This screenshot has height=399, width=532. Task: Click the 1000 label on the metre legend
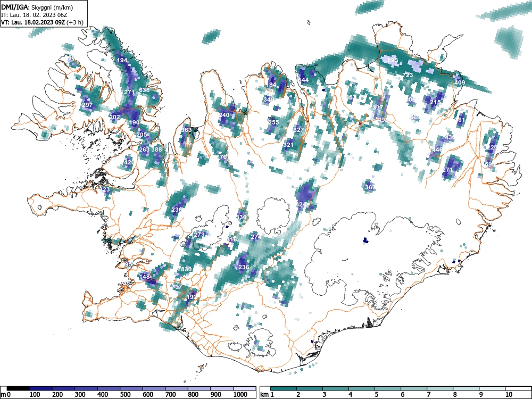coord(240,395)
